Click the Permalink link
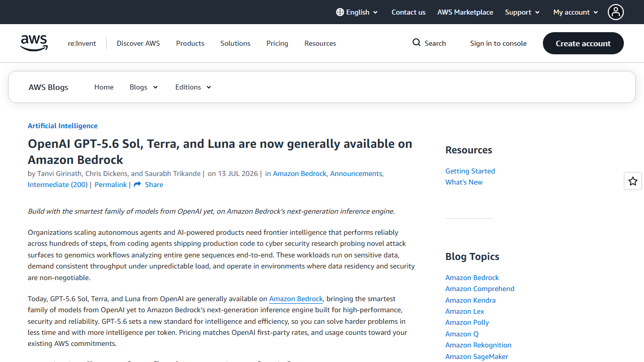 click(111, 185)
